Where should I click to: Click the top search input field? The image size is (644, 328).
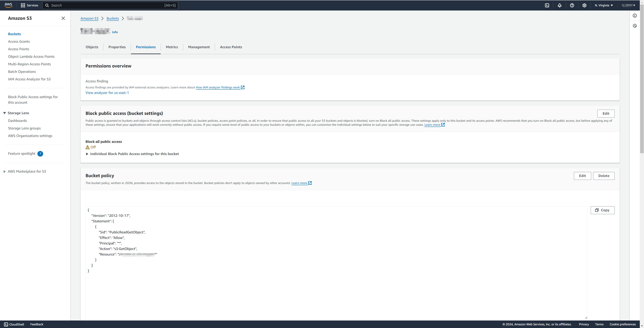point(110,5)
